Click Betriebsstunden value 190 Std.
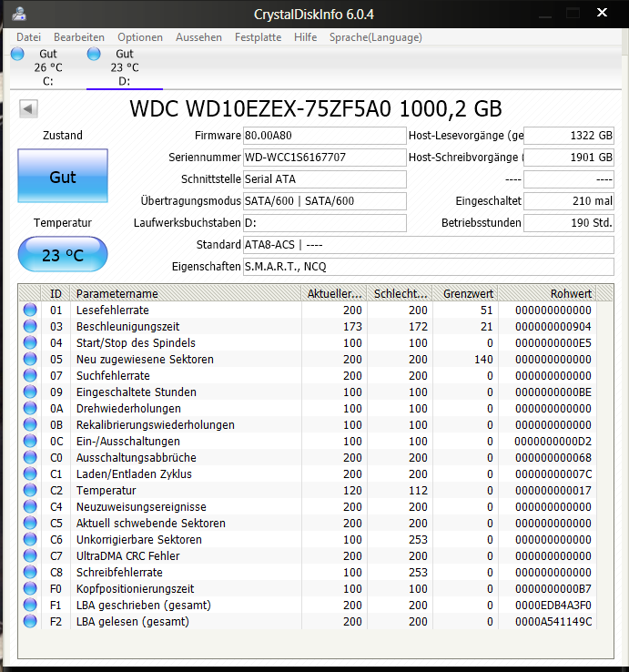 point(569,223)
